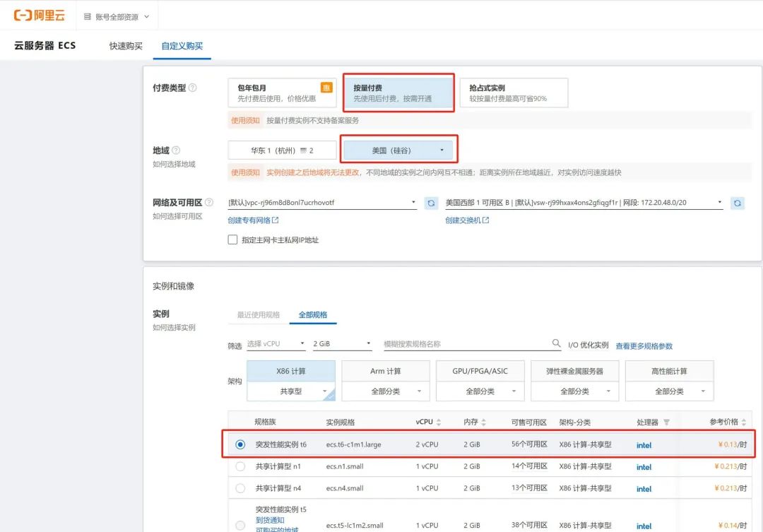This screenshot has width=763, height=532.
Task: Select the 共享计算型 n4 instance radio button
Action: pyautogui.click(x=240, y=488)
